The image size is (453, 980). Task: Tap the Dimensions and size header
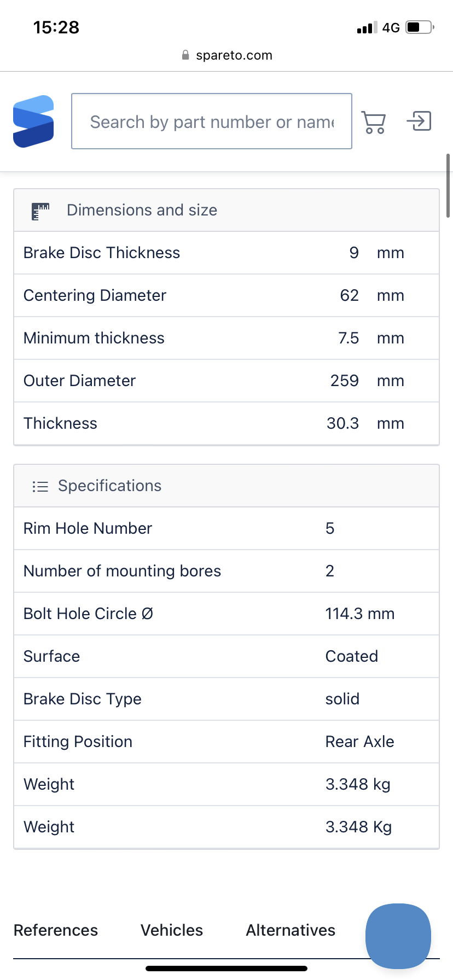[x=142, y=211]
